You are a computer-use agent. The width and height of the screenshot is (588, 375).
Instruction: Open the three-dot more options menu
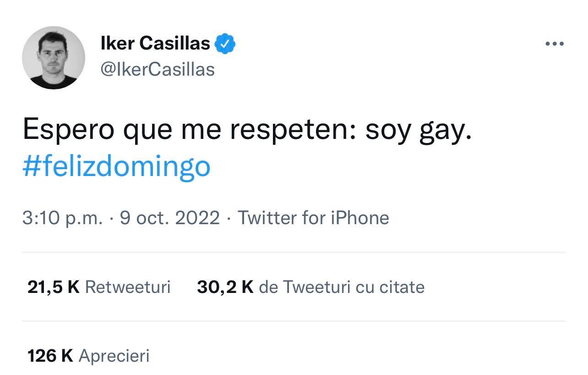point(555,44)
